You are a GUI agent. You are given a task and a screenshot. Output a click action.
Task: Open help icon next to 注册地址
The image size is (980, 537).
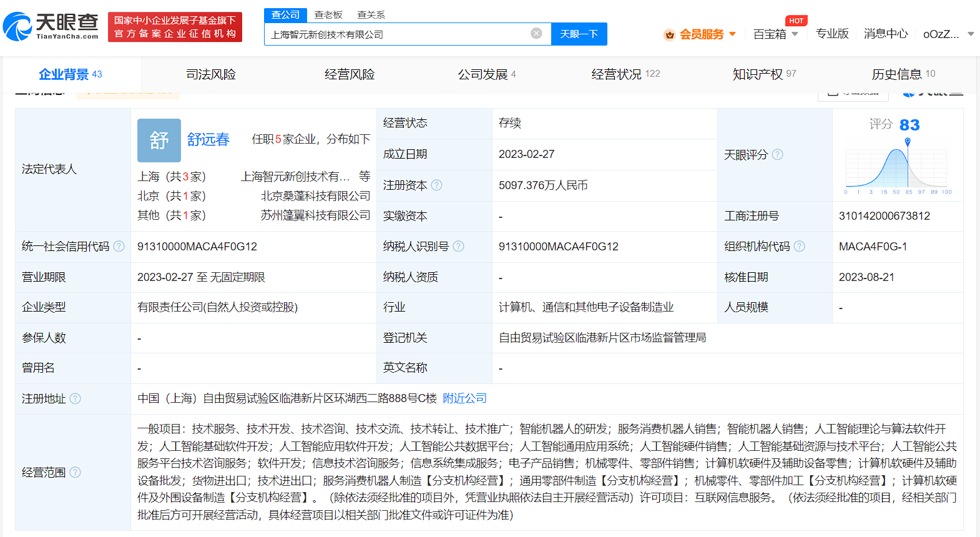coord(75,398)
